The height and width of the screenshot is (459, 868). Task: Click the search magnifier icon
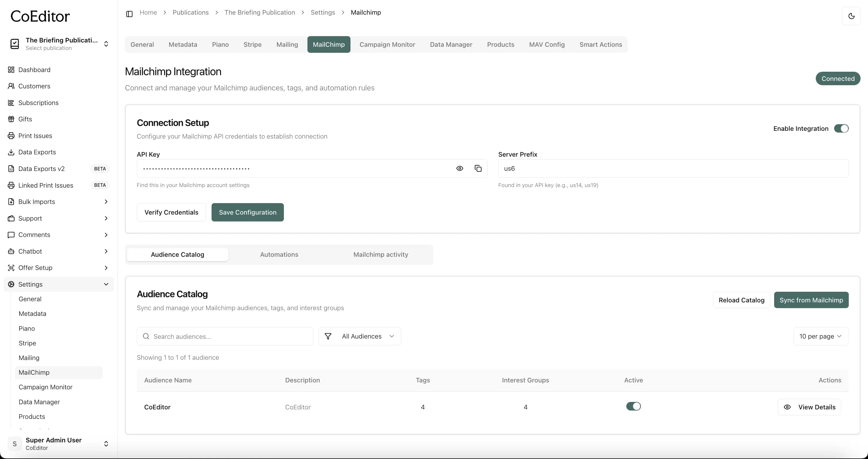[x=146, y=336]
